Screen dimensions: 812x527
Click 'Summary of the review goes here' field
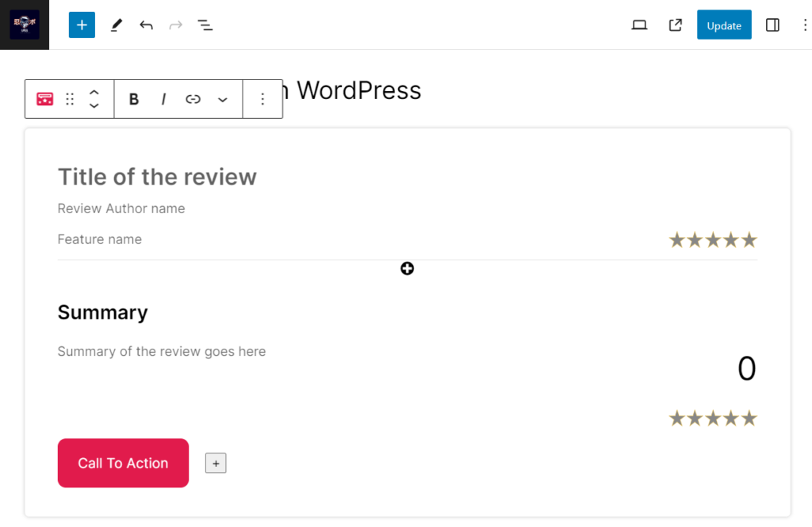point(162,352)
